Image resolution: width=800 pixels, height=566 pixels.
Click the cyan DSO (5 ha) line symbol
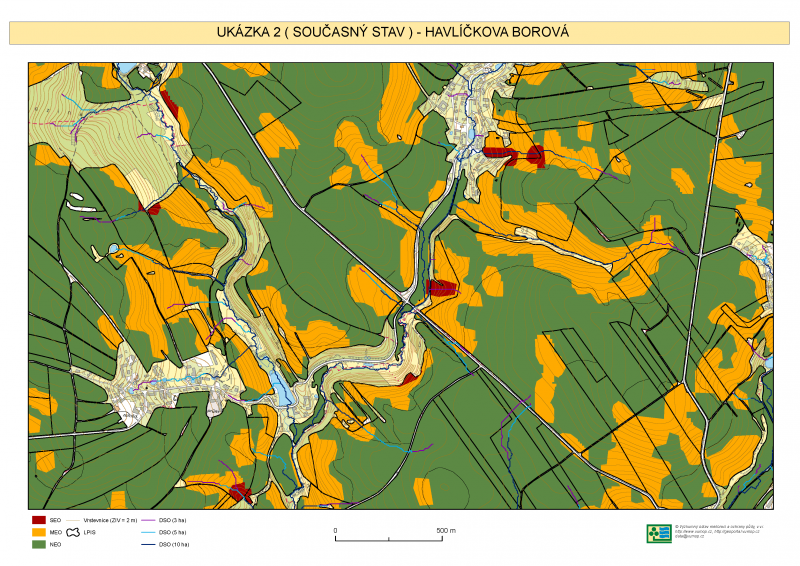(x=146, y=532)
